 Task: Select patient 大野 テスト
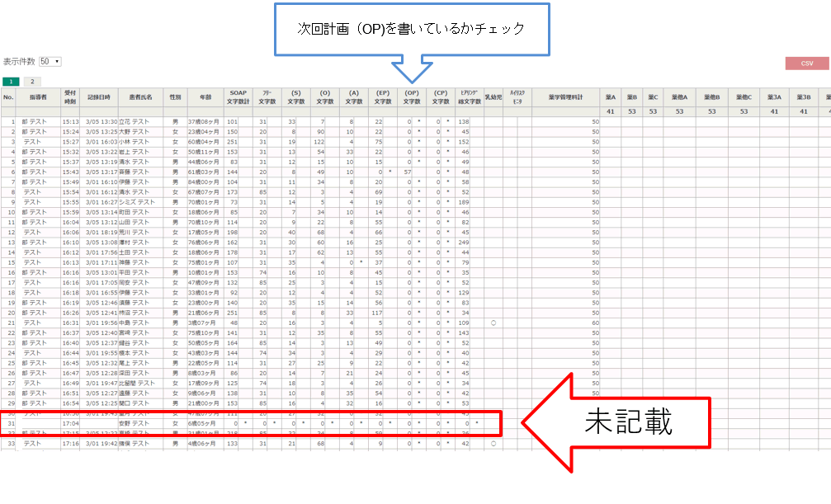pos(134,131)
